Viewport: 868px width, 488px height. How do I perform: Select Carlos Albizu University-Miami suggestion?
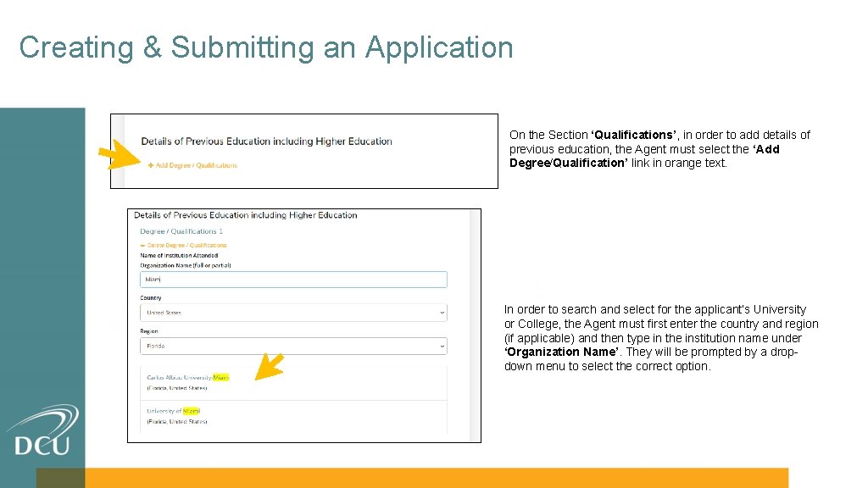point(293,383)
